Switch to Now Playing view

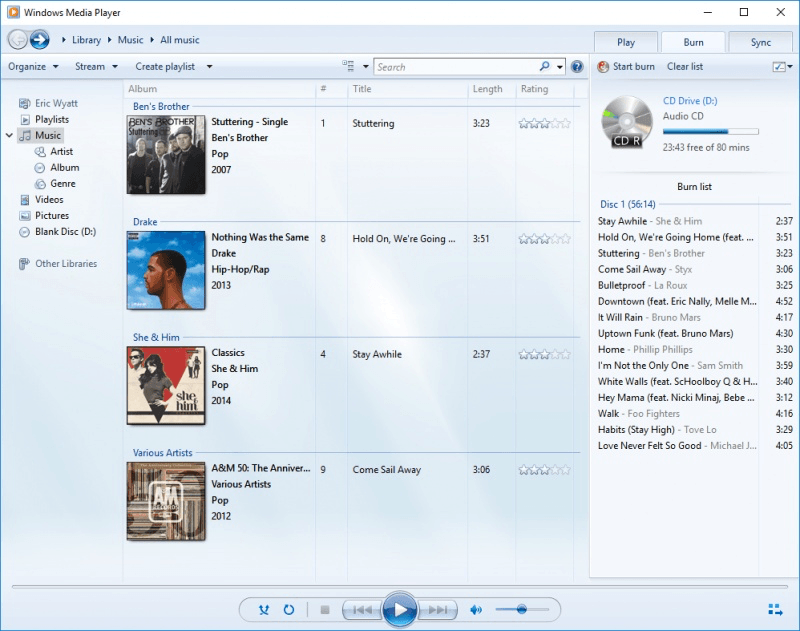point(776,610)
